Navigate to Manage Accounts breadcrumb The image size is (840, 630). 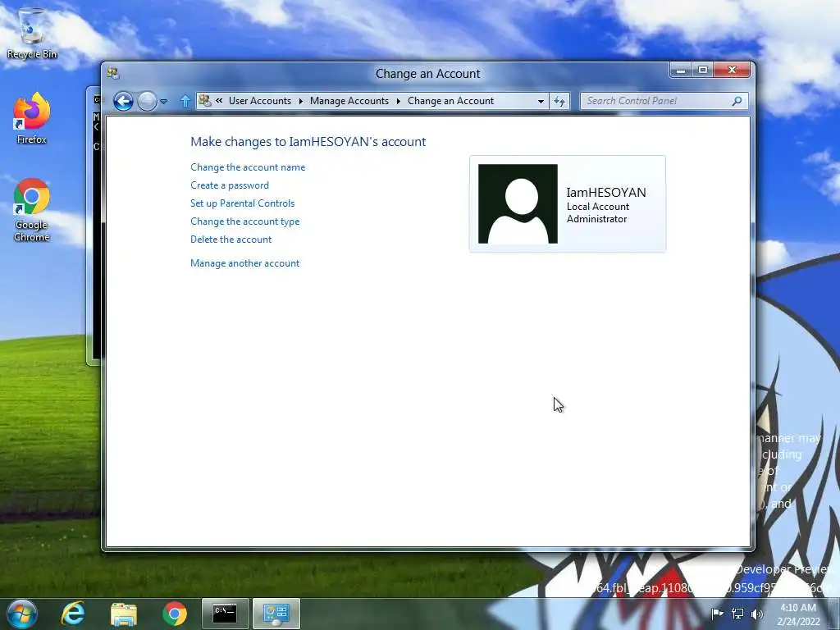(349, 101)
